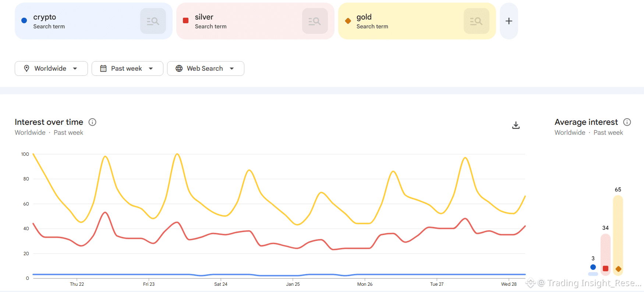Image resolution: width=644 pixels, height=292 pixels.
Task: Expand the Web Search type dropdown
Action: click(x=232, y=68)
